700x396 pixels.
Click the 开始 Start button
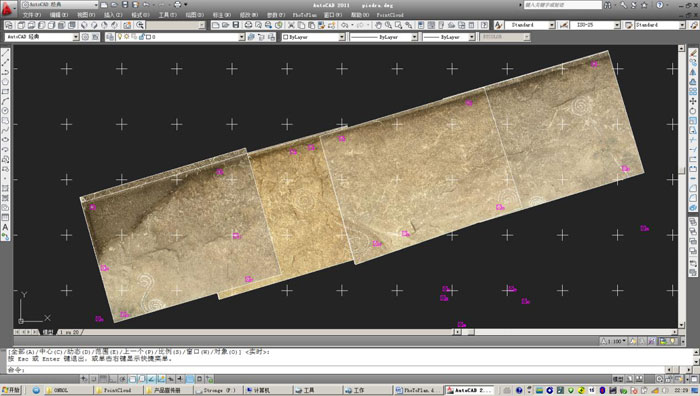point(11,390)
